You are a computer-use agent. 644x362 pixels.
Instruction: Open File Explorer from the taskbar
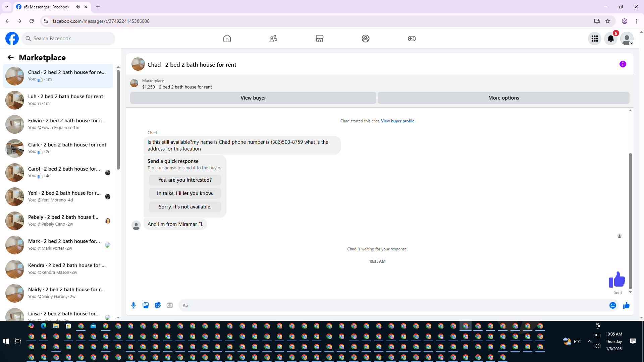click(x=56, y=326)
